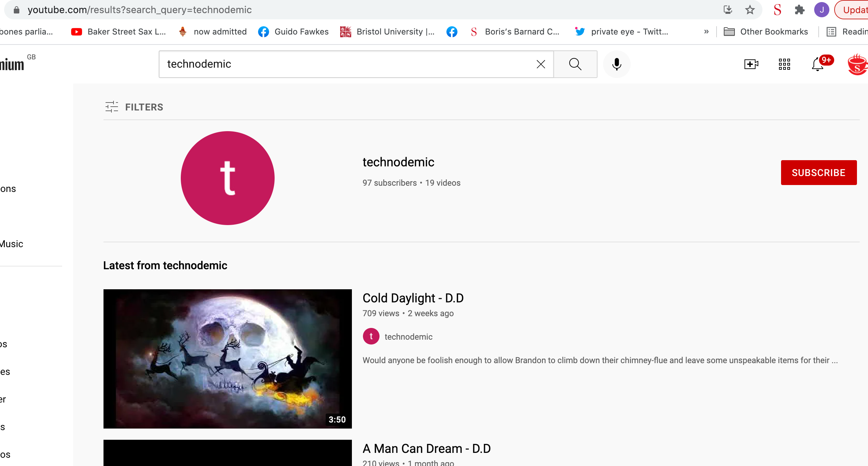Open the large technodemic channel avatar

(227, 178)
